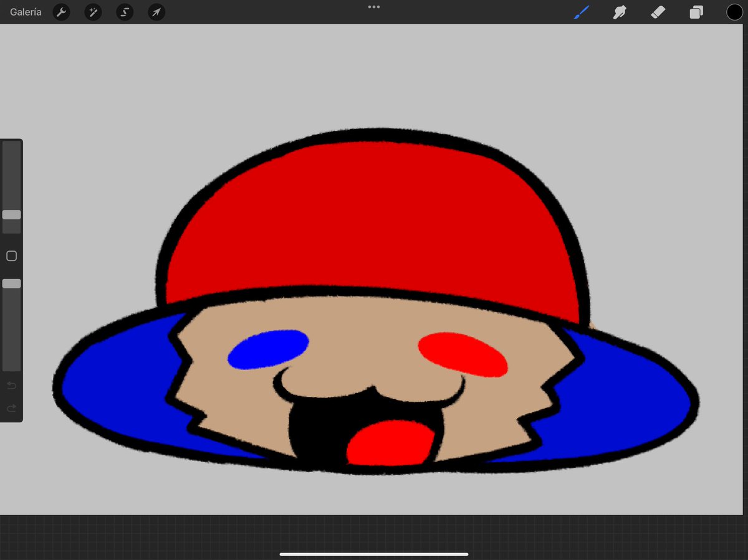
Task: Open the Layers panel
Action: click(x=696, y=12)
